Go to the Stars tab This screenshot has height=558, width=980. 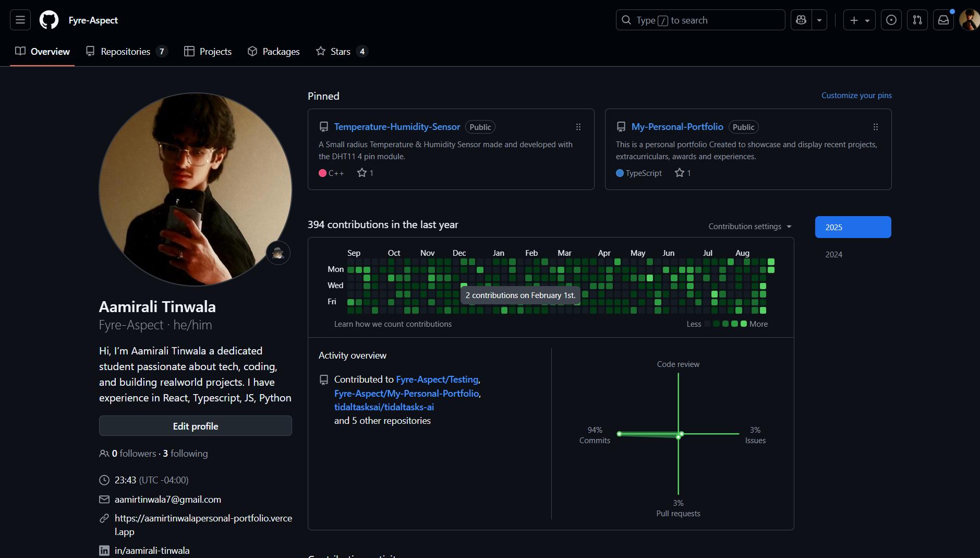coord(341,51)
